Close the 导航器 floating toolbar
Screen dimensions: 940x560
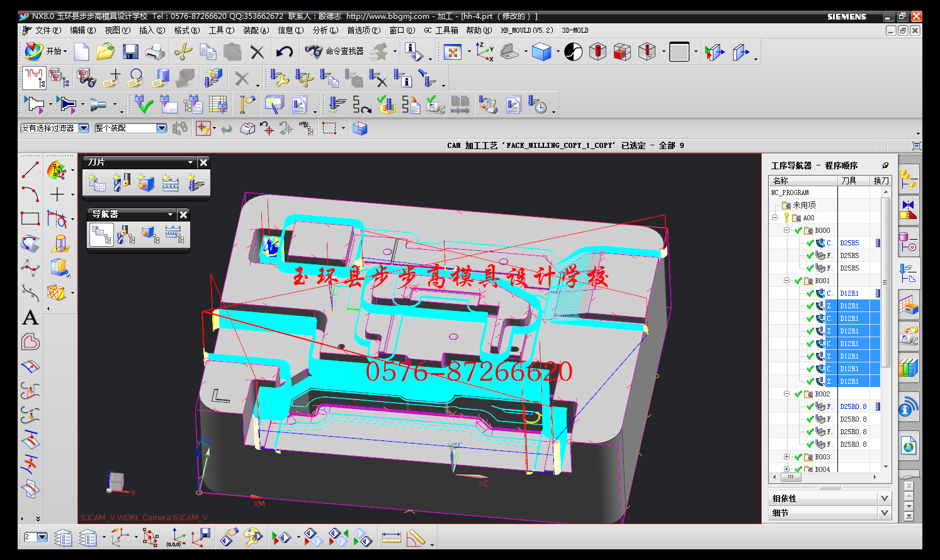183,215
